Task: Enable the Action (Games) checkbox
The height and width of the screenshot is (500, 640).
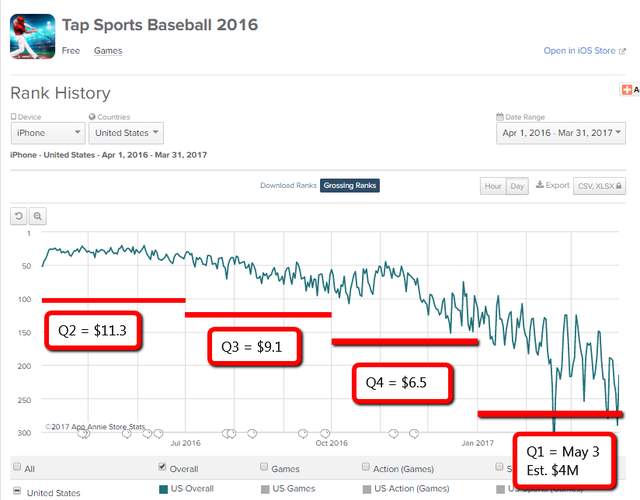Action: tap(366, 467)
